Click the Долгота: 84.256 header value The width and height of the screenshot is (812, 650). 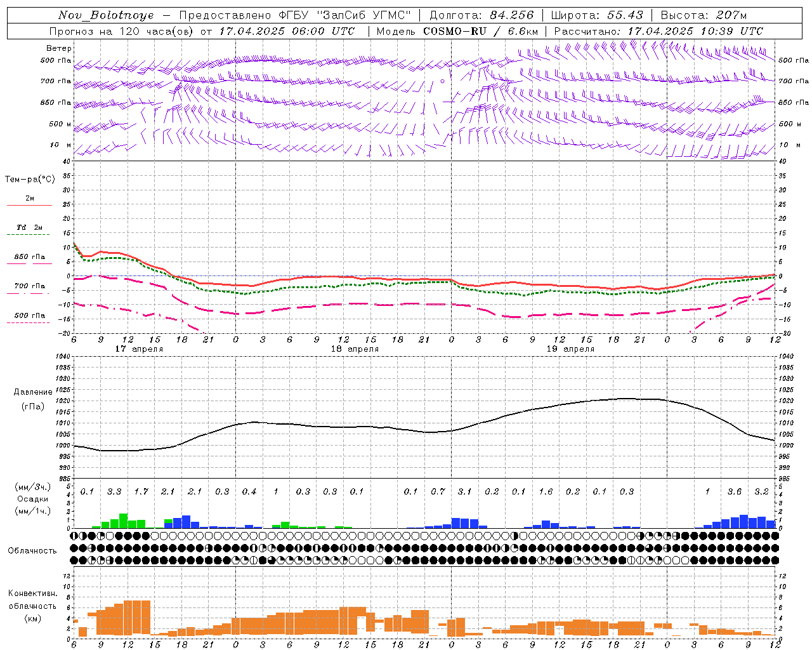(481, 15)
